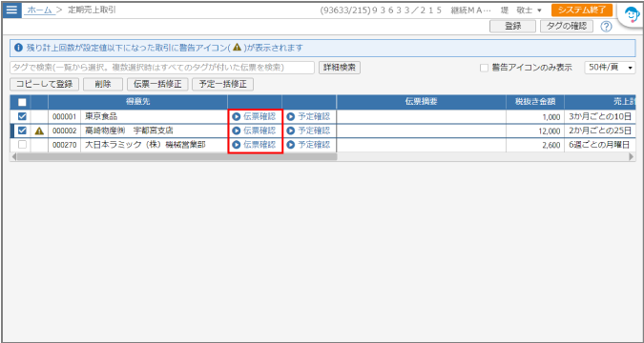Image resolution: width=644 pixels, height=343 pixels.
Task: Click the 2か月ごとの25日 schedule cell
Action: click(600, 131)
